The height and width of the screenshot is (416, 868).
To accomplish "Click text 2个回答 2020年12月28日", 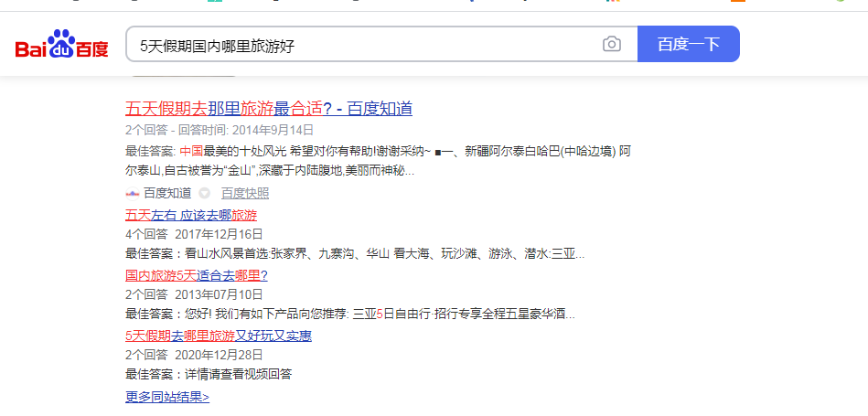I will [x=194, y=355].
